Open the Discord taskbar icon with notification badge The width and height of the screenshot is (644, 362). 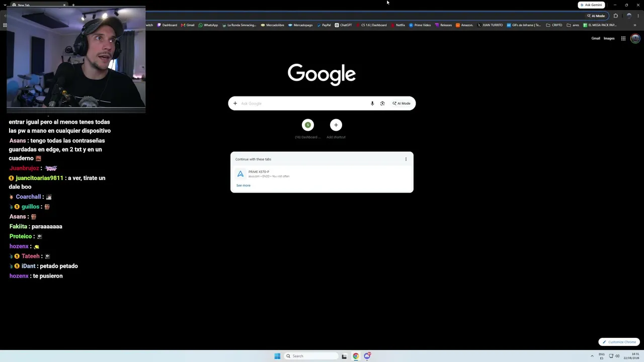point(367,356)
